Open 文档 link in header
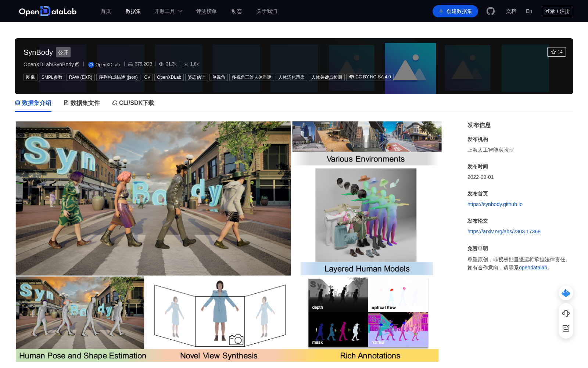 coord(511,11)
